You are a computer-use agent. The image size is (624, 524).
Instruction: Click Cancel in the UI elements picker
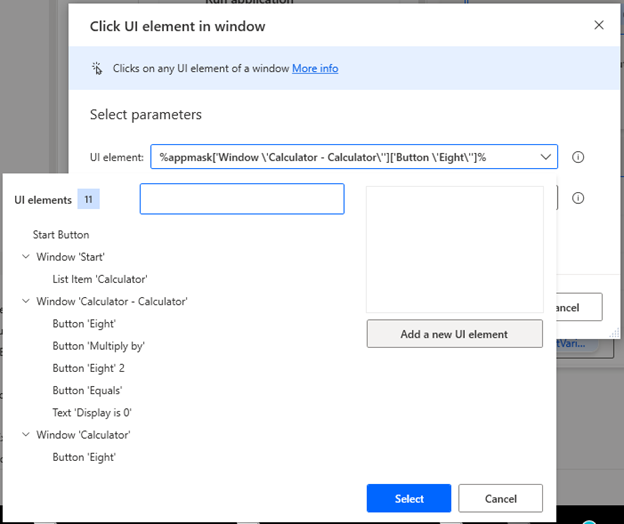(x=500, y=498)
